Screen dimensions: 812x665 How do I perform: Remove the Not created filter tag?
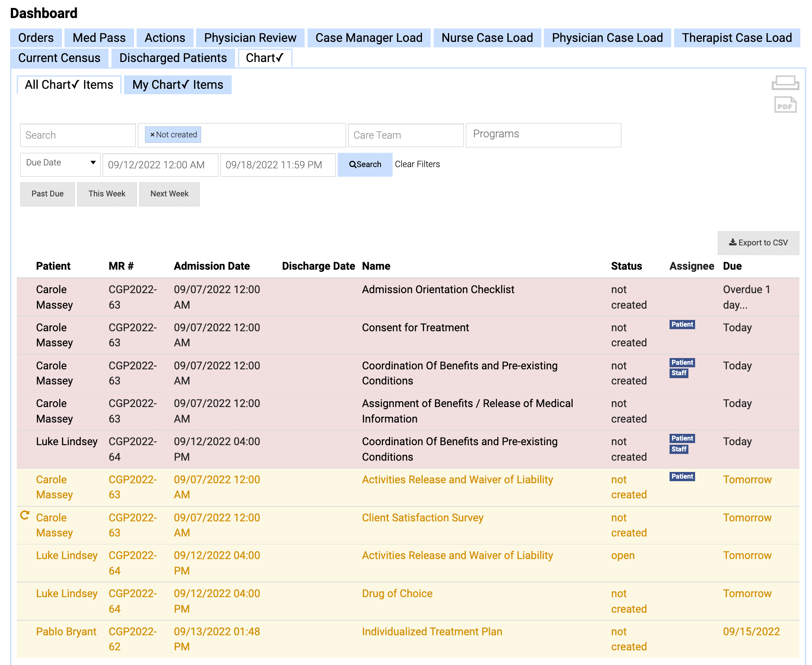pyautogui.click(x=153, y=135)
